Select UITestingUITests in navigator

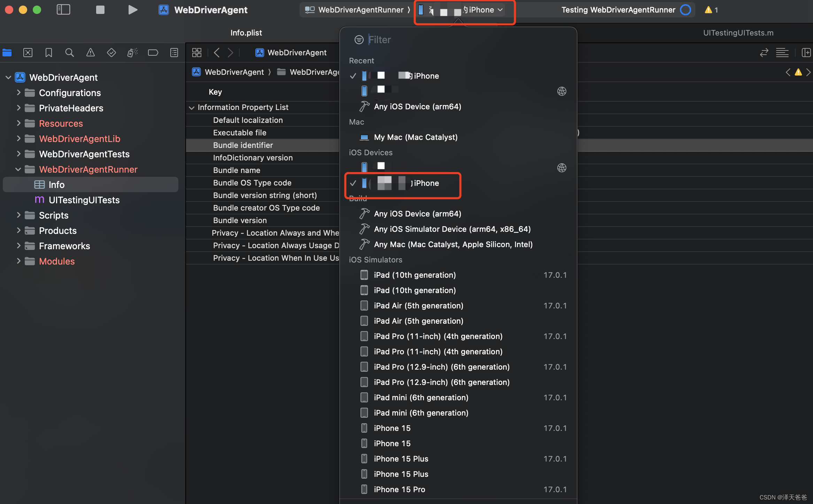[x=84, y=200]
